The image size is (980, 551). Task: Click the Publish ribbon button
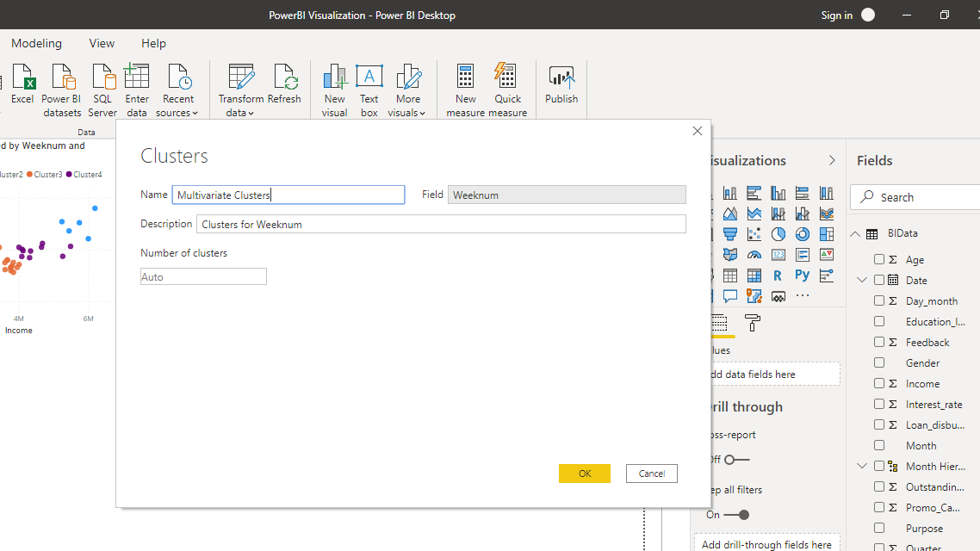[561, 84]
